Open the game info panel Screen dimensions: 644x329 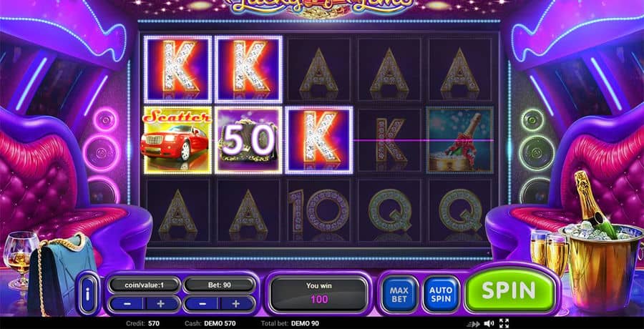89,294
